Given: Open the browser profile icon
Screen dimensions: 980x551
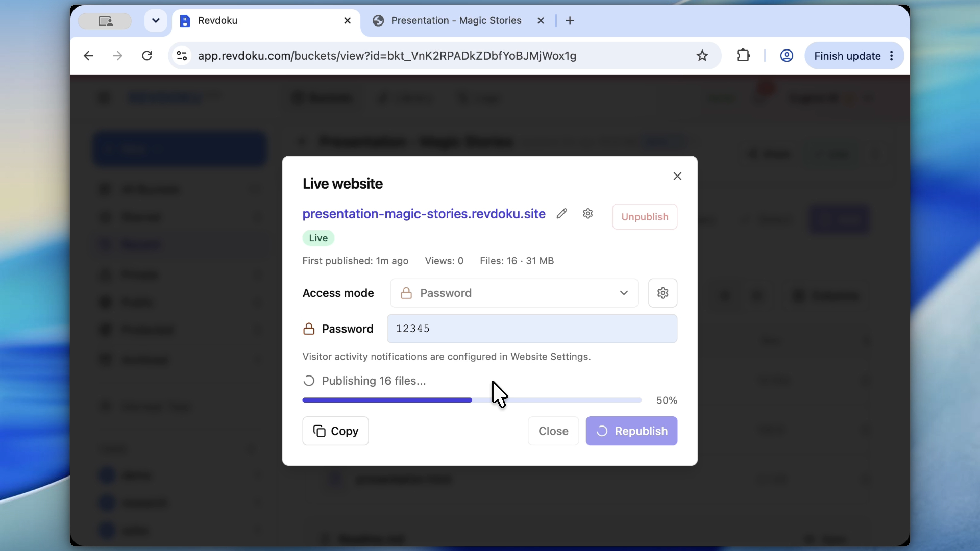Looking at the screenshot, I should pyautogui.click(x=787, y=56).
